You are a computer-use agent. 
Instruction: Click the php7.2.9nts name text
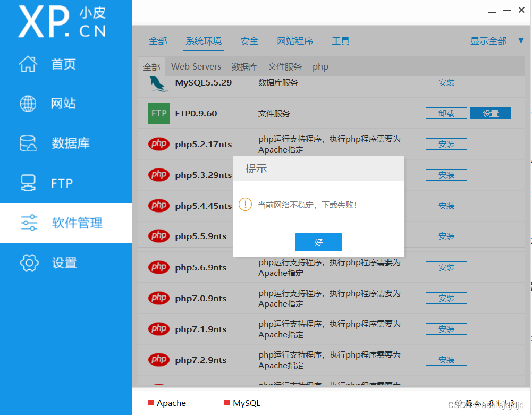click(201, 360)
